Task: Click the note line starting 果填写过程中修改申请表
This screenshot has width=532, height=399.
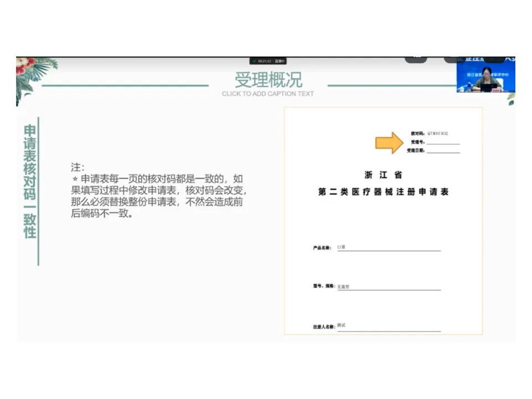Action: 159,190
